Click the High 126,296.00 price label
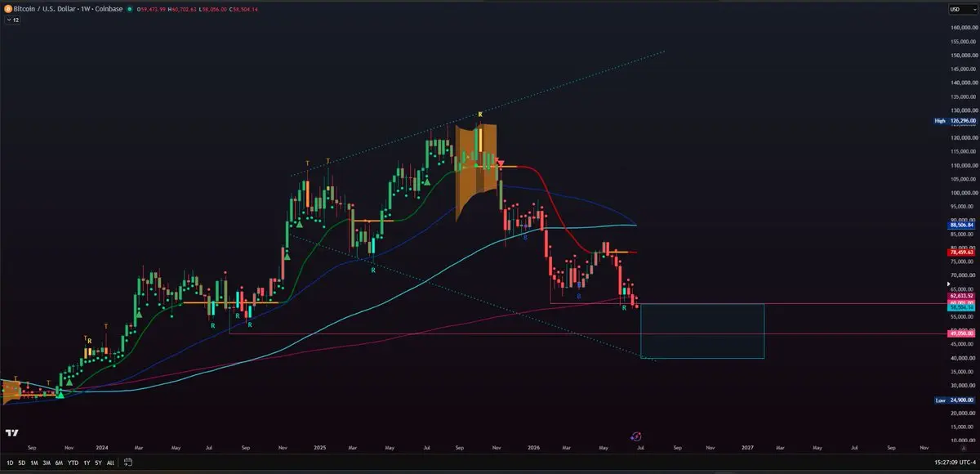980x474 pixels. [955, 120]
